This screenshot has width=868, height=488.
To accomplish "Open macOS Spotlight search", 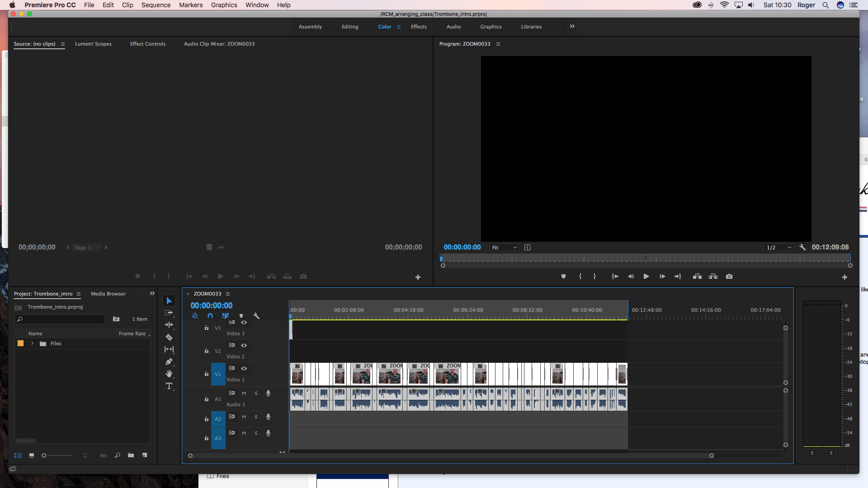I will [x=826, y=5].
